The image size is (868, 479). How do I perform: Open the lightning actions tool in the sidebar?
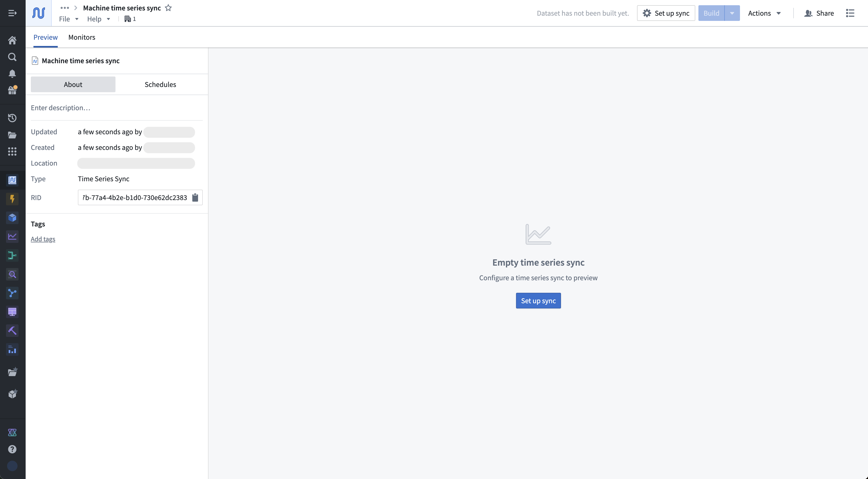[x=12, y=199]
